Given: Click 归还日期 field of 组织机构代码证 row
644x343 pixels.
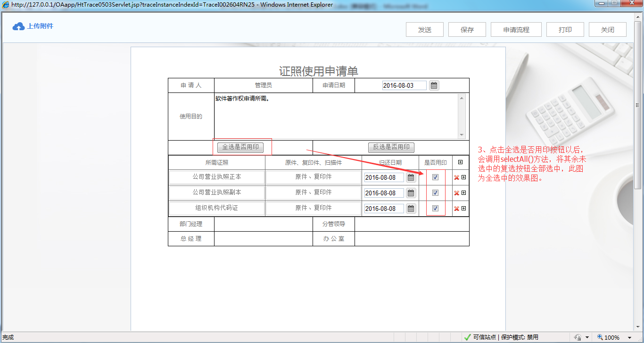Looking at the screenshot, I should point(384,209).
